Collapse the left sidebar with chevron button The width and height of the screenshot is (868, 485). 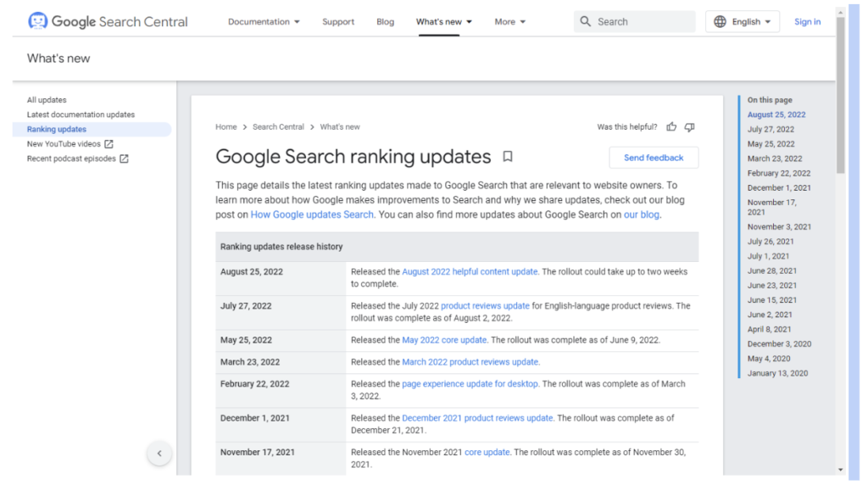(159, 454)
